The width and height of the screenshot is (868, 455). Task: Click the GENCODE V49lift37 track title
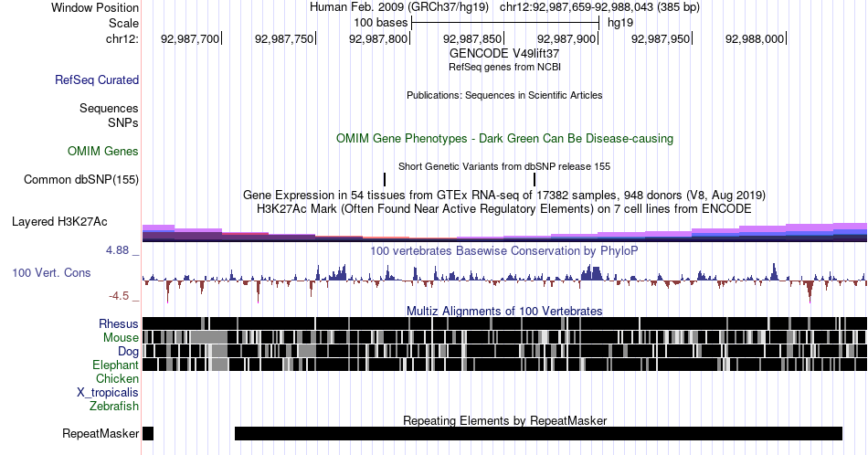[504, 54]
